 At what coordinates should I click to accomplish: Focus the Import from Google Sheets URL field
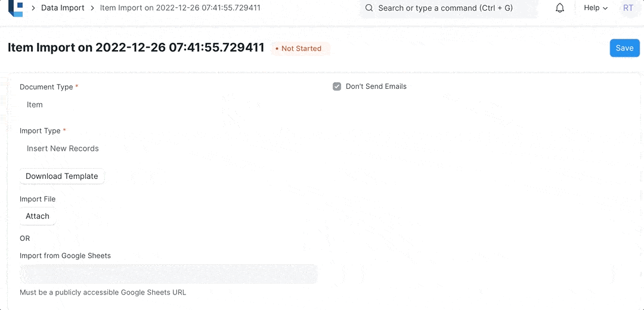(168, 274)
